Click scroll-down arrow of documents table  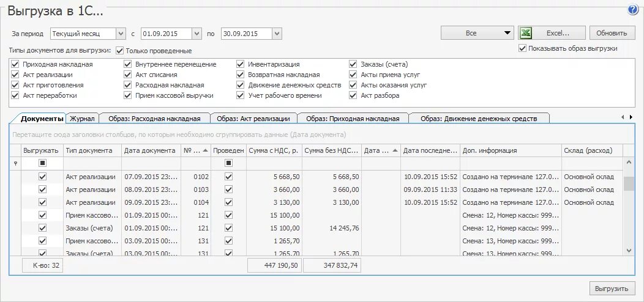(629, 250)
